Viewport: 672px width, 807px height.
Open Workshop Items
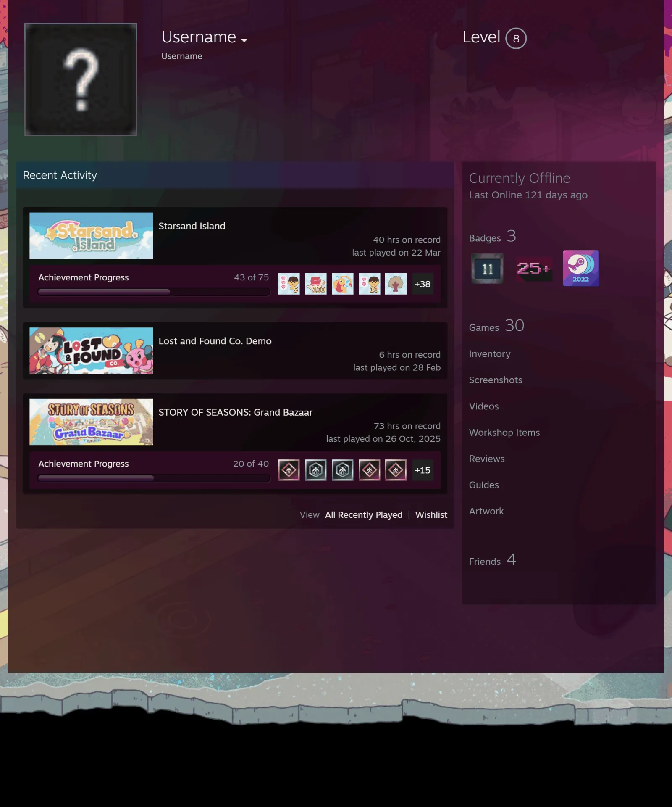[x=504, y=433]
